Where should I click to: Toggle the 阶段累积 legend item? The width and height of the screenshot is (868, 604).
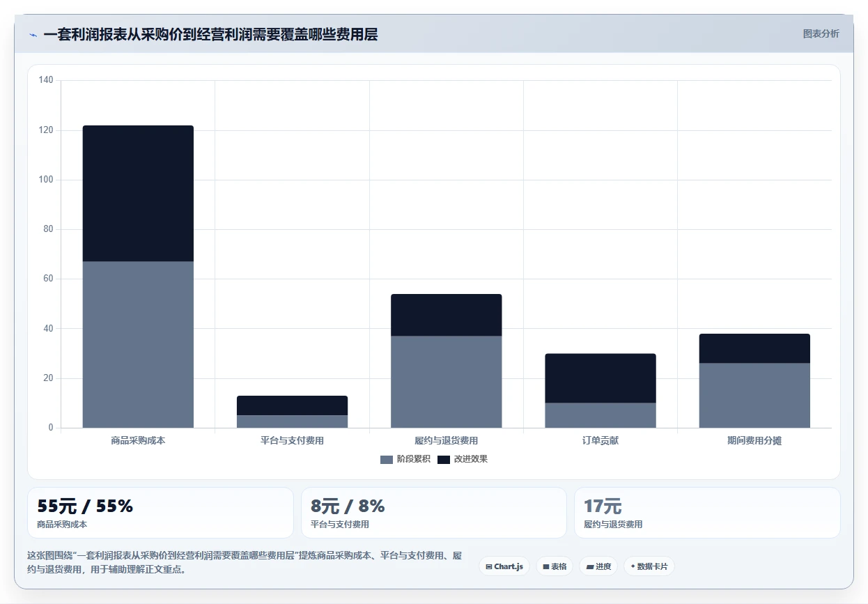tap(405, 459)
